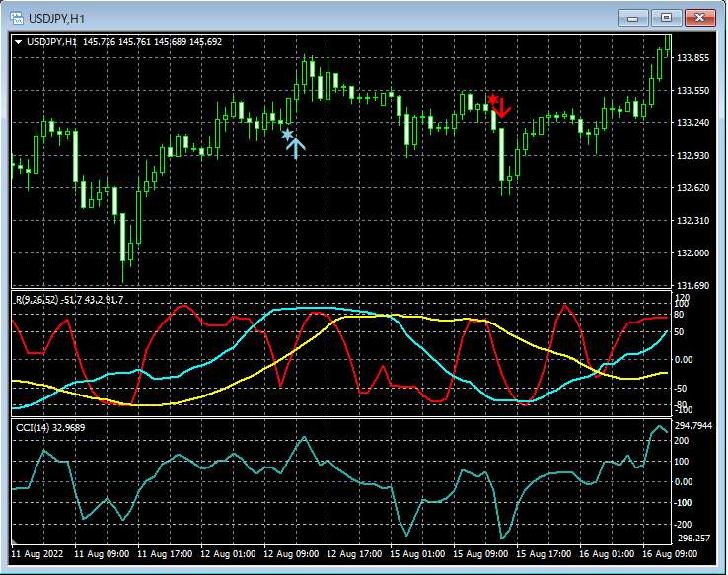Open the dropdown triangle beside USDJPY,H1 label

pyautogui.click(x=18, y=42)
